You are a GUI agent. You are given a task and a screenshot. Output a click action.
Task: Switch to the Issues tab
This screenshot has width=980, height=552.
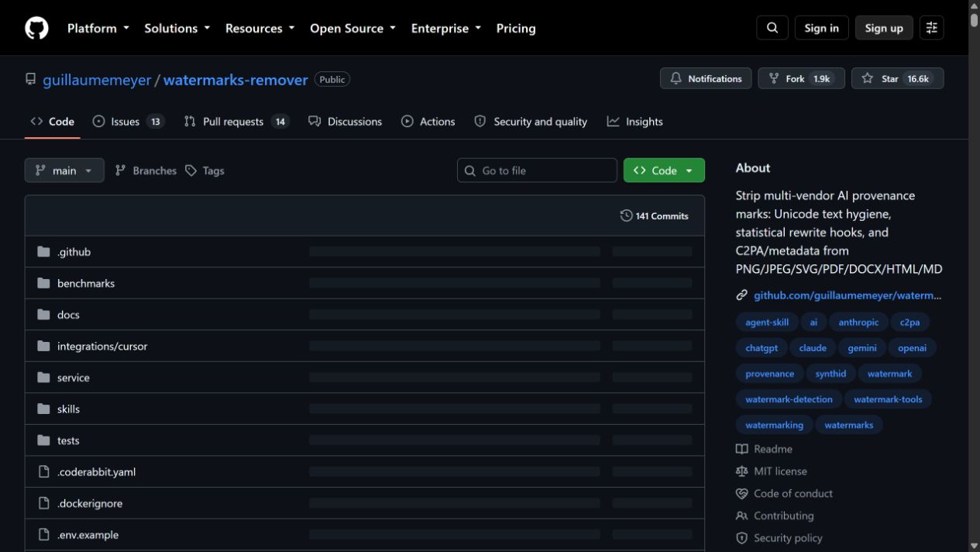click(128, 122)
